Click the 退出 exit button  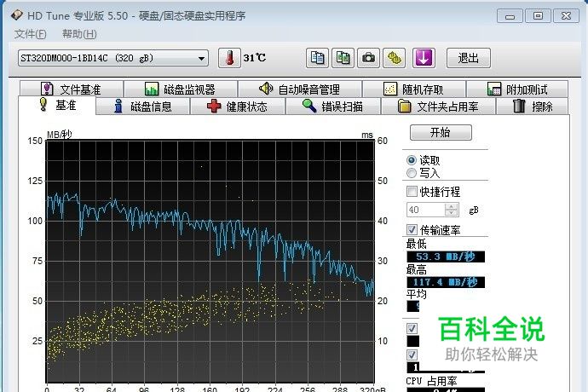point(468,58)
